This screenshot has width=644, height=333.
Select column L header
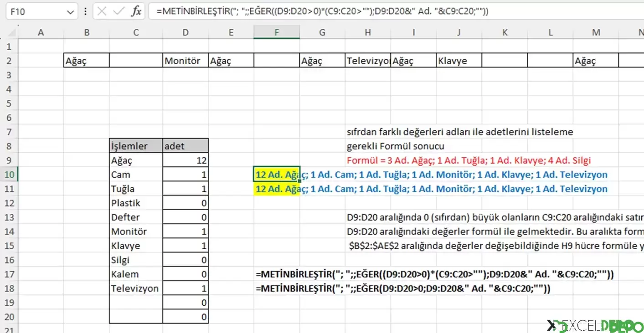point(550,32)
